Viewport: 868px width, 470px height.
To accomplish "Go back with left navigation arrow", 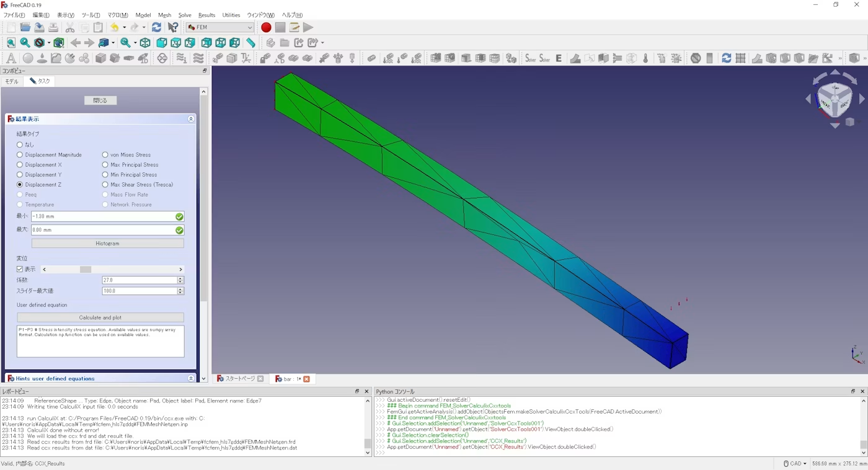I will click(75, 43).
